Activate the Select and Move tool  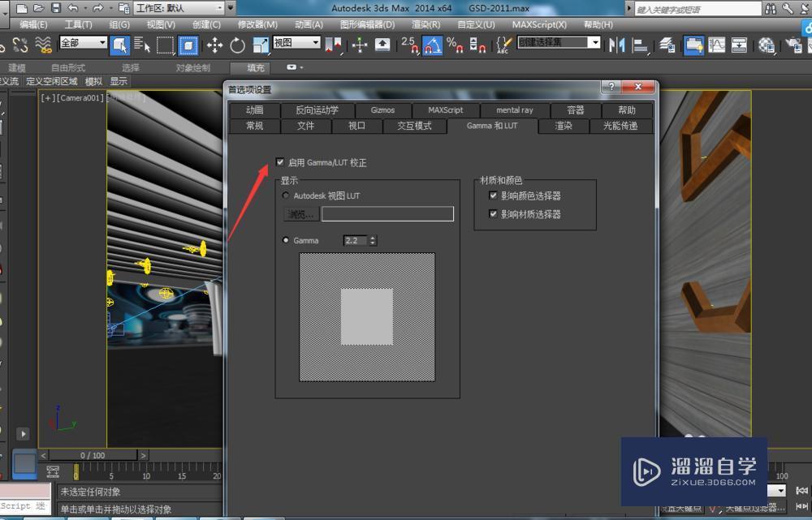pos(214,45)
